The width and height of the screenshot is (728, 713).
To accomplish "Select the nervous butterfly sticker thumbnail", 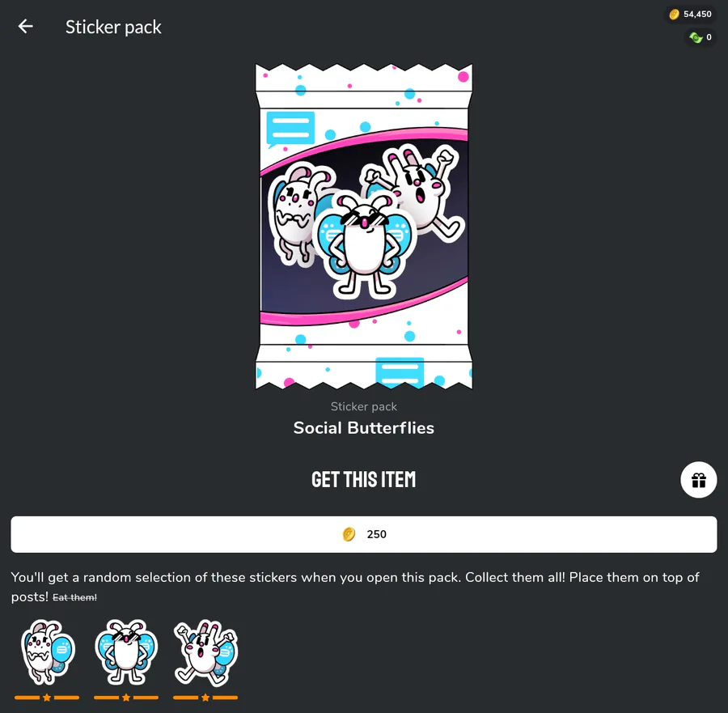I will 48,652.
